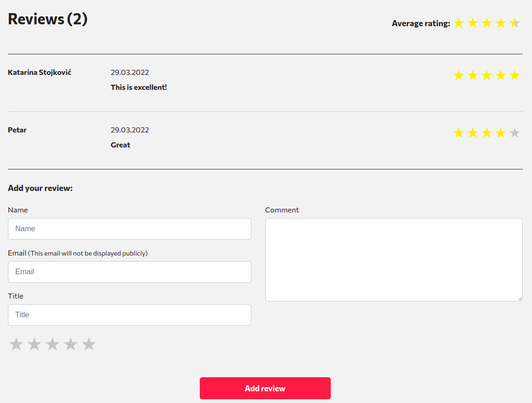The height and width of the screenshot is (403, 532).
Task: Click reviewer name Katarina Stojković
Action: pos(40,73)
